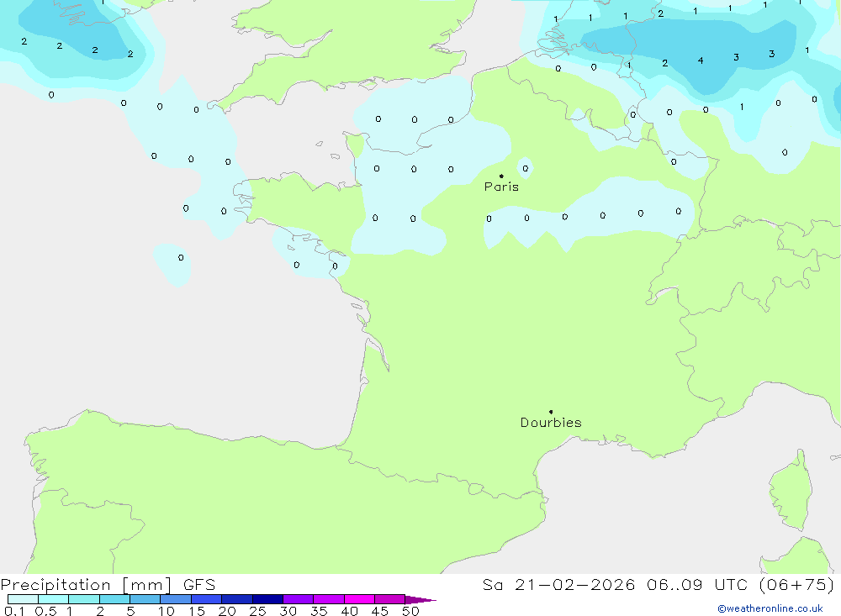Pick the 45–50 mm legend swatch

pyautogui.click(x=390, y=599)
